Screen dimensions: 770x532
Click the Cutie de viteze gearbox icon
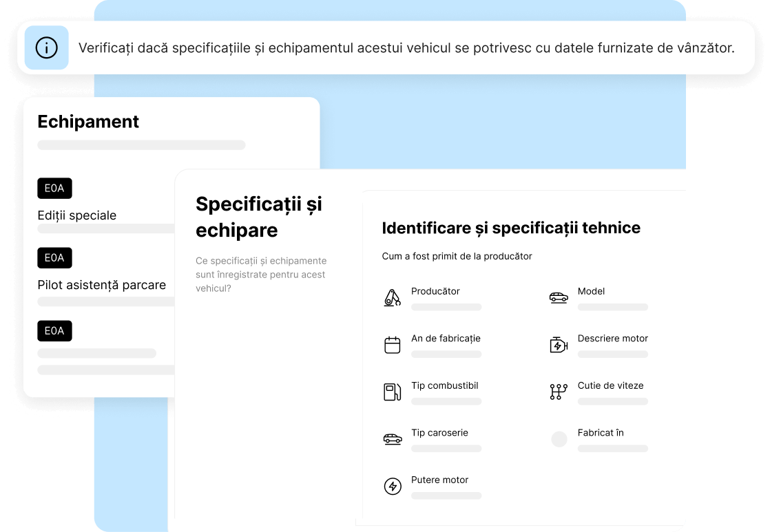(559, 392)
